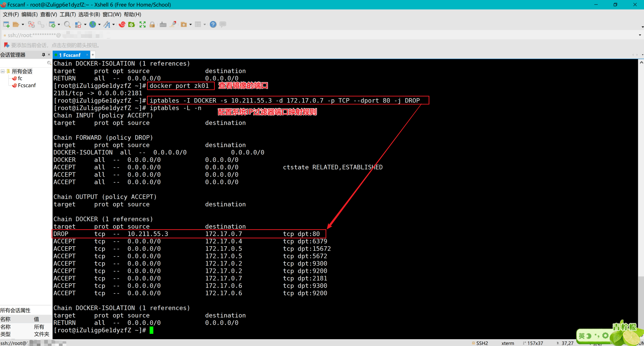Click the magnifier Find icon in toolbar

67,24
